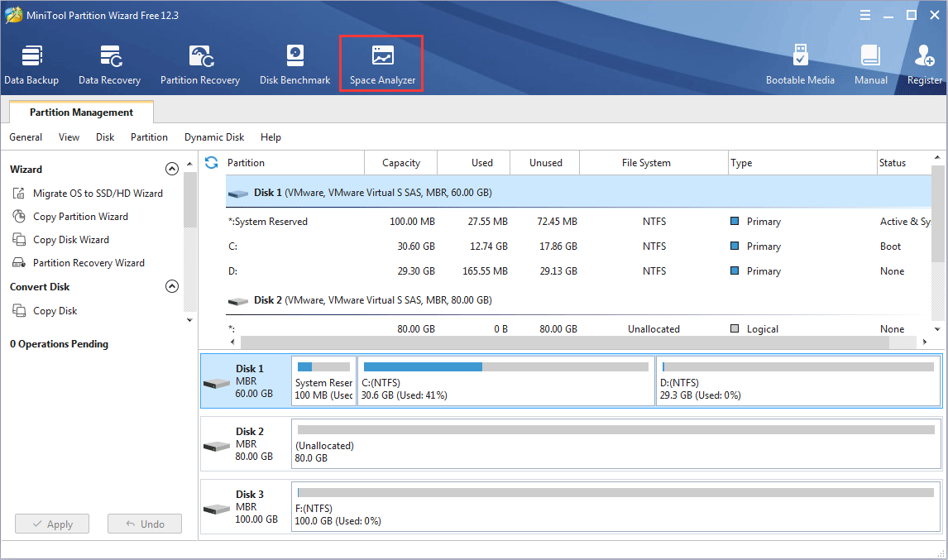Click the Status column header

[x=904, y=163]
